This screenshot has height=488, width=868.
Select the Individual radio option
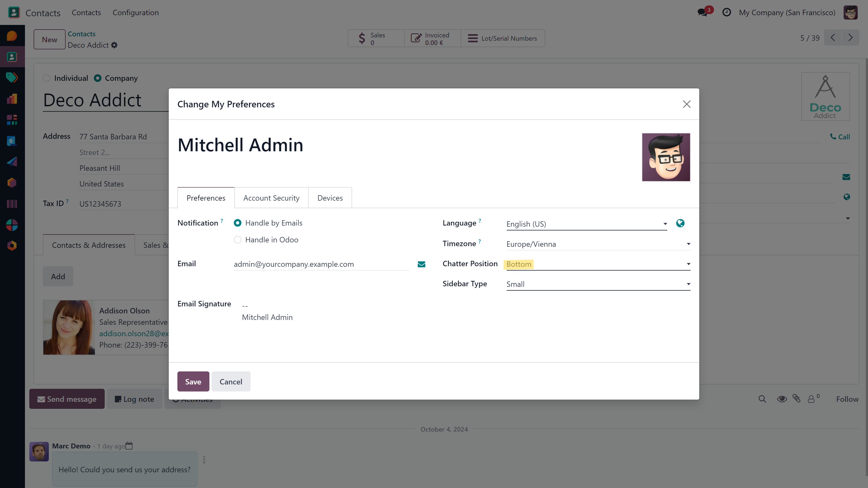point(47,78)
